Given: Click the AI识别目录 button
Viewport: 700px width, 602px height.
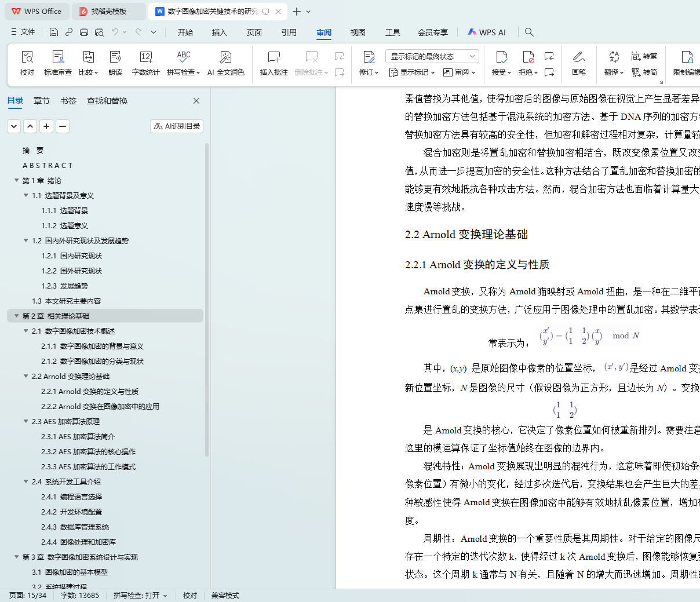Looking at the screenshot, I should pos(177,126).
